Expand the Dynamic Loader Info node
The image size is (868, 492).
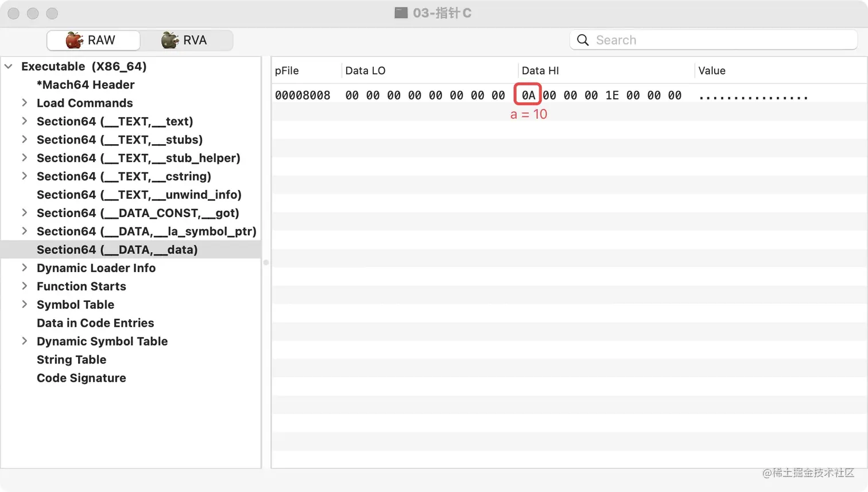point(24,268)
